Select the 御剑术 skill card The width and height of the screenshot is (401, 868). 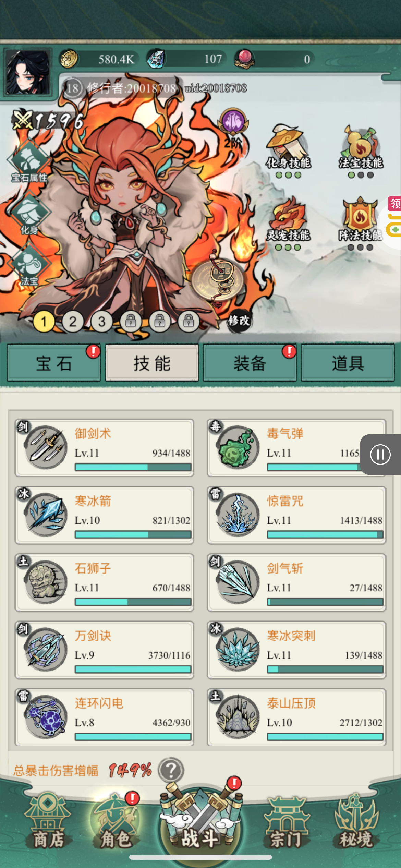pyautogui.click(x=105, y=448)
